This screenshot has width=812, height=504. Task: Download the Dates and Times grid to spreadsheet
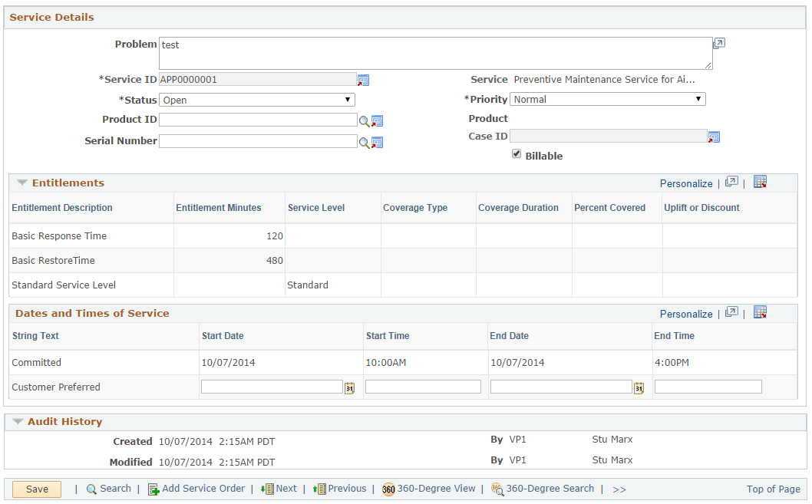point(761,311)
